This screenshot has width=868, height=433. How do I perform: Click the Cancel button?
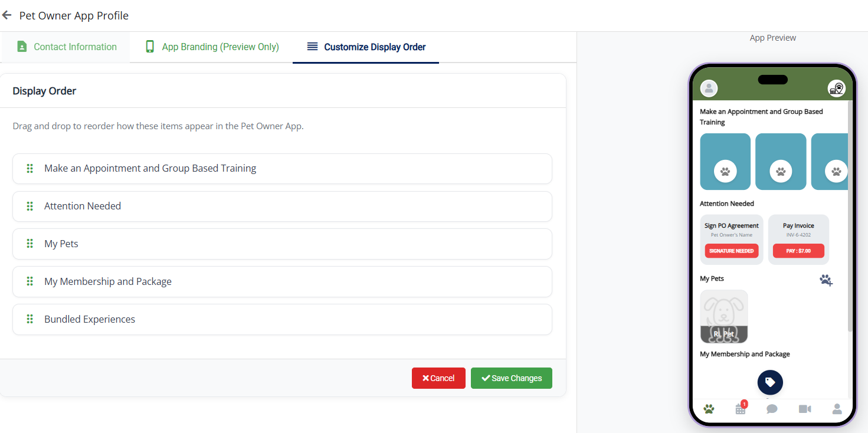pyautogui.click(x=438, y=378)
